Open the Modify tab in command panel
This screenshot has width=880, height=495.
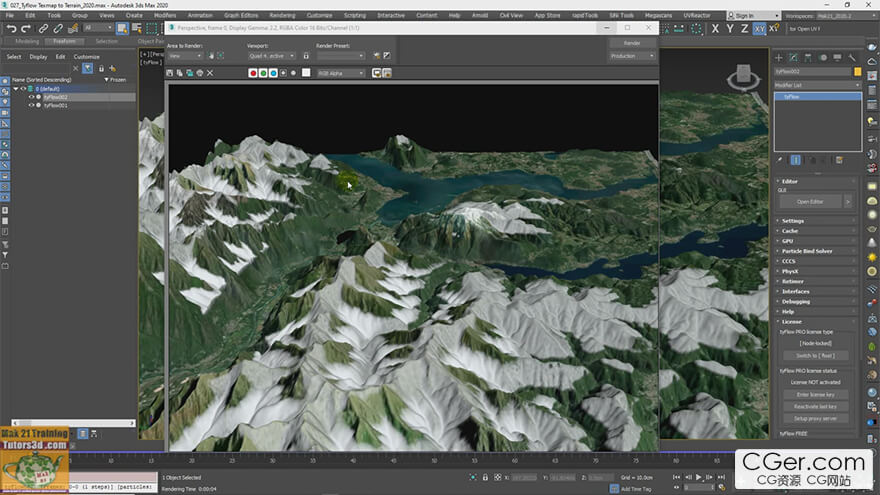point(793,57)
